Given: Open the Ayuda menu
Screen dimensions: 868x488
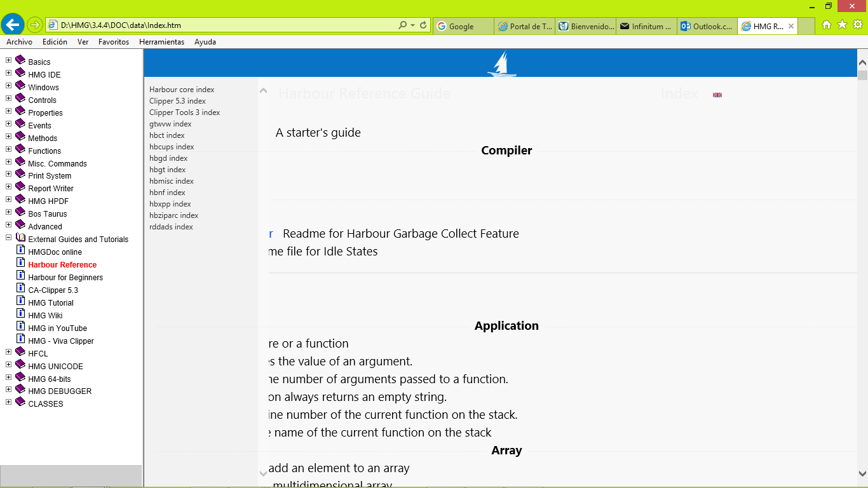Looking at the screenshot, I should click(x=205, y=42).
